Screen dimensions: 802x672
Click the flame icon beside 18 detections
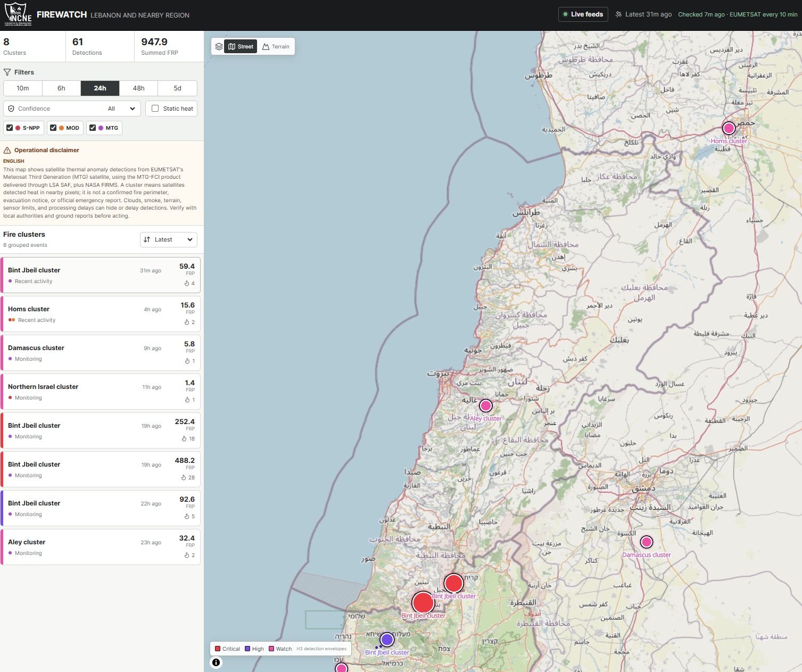pyautogui.click(x=184, y=439)
